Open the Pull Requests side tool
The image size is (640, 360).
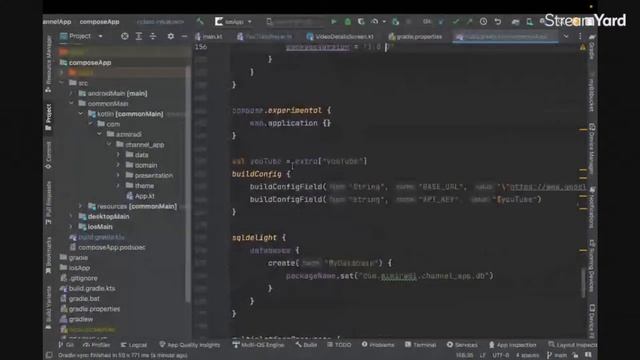coord(49,202)
